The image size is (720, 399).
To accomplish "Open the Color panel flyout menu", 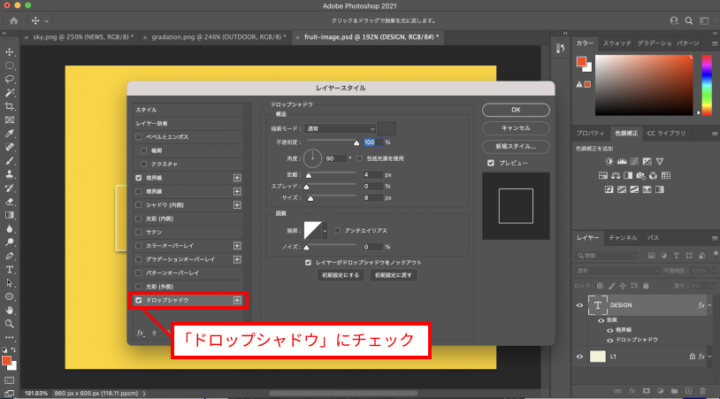I will pos(714,44).
